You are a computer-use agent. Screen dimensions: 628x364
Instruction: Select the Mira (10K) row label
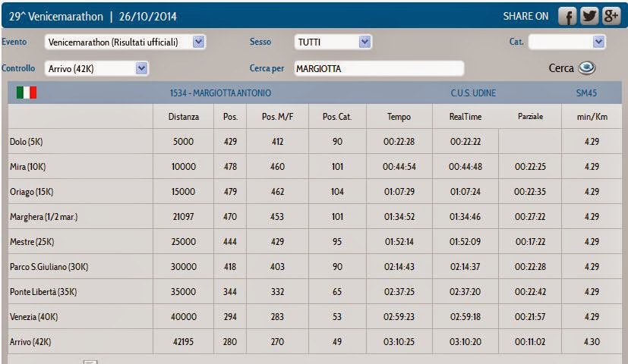pos(27,166)
